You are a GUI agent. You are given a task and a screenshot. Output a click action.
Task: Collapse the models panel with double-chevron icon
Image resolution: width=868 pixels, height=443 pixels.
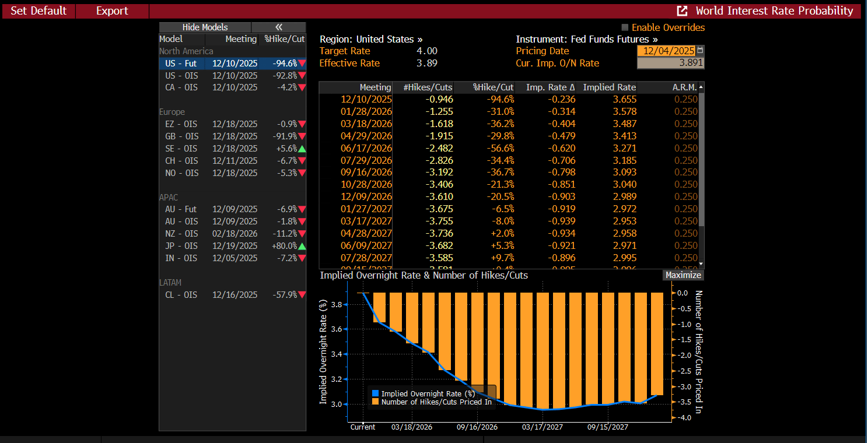pos(278,27)
